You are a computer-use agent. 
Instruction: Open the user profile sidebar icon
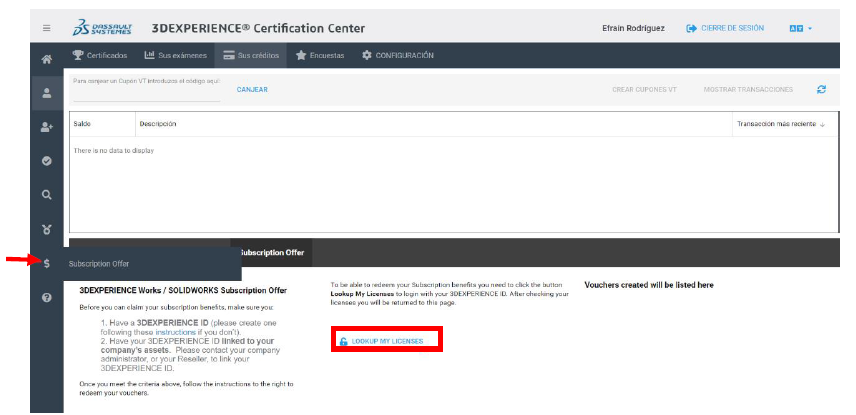[x=47, y=93]
